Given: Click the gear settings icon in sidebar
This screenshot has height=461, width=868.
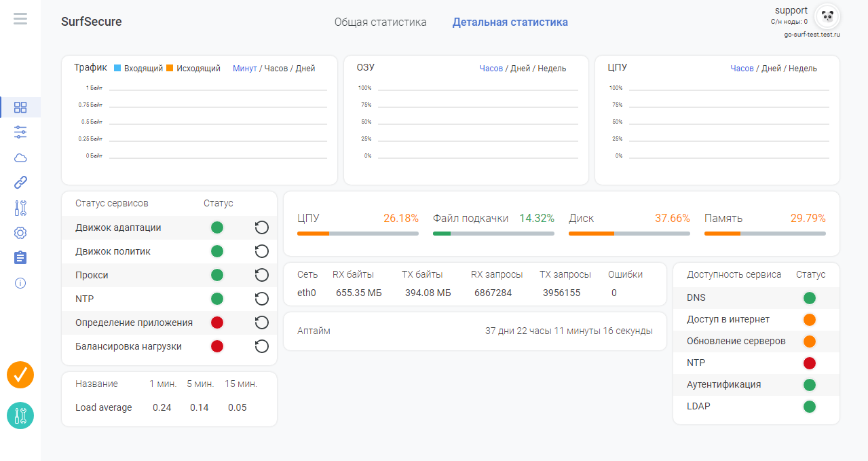Looking at the screenshot, I should 20,233.
